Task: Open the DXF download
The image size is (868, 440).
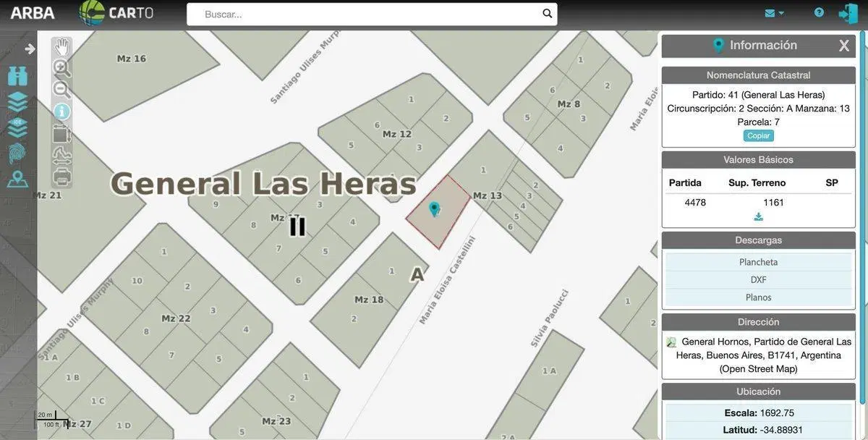Action: pos(758,279)
